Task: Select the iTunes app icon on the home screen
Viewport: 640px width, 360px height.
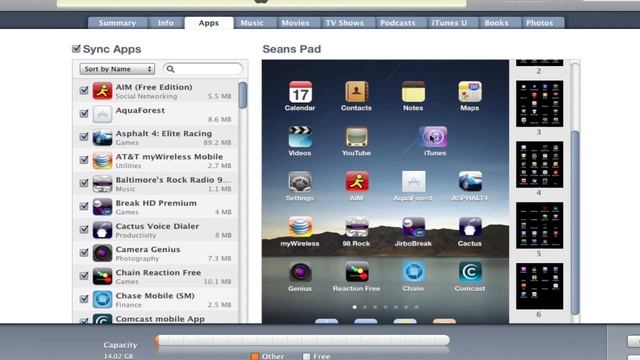Action: pyautogui.click(x=434, y=137)
